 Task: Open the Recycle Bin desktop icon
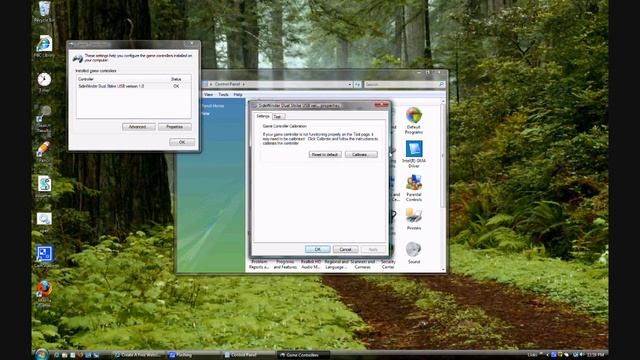coord(44,9)
